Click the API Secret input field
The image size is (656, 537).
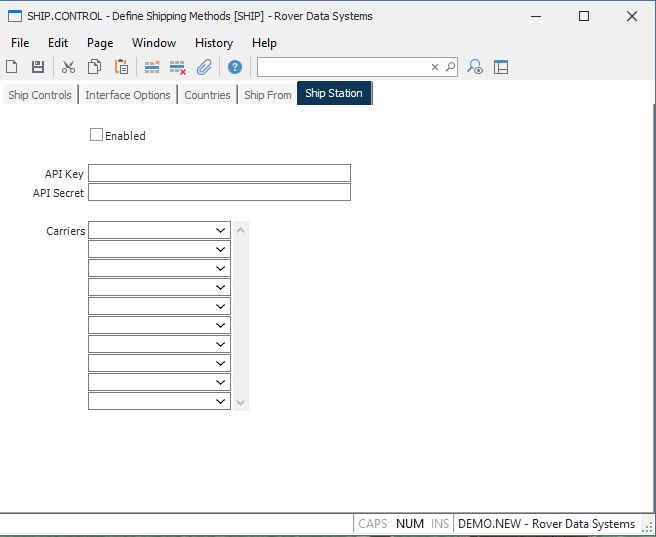[219, 192]
